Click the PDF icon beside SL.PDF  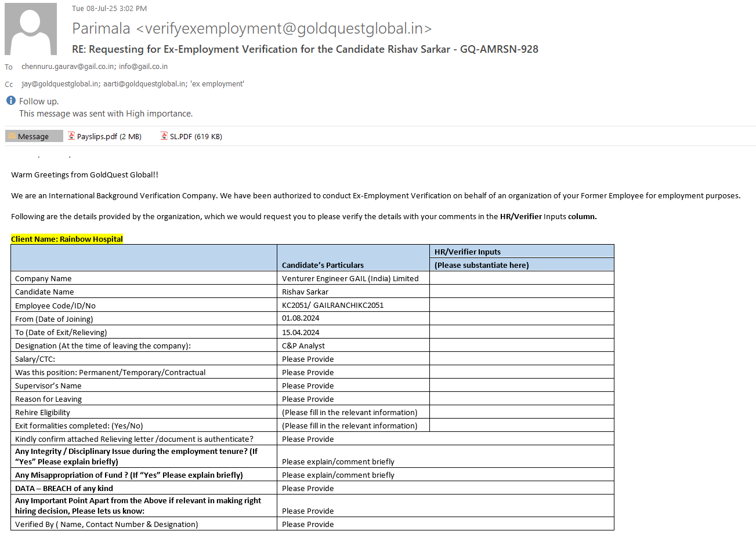[164, 136]
